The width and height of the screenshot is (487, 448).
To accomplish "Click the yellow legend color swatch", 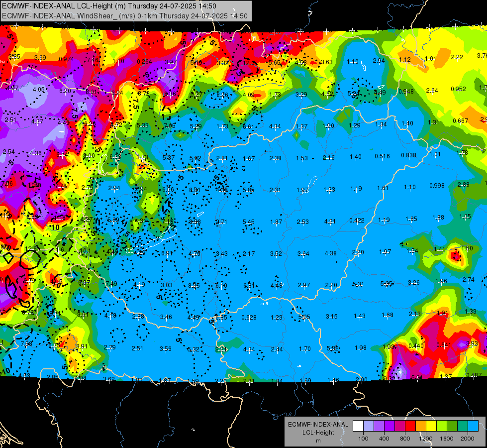I will point(431,426).
